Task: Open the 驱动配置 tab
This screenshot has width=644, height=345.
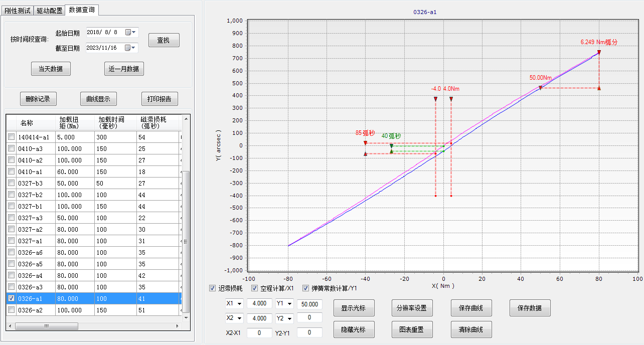Action: pyautogui.click(x=50, y=10)
